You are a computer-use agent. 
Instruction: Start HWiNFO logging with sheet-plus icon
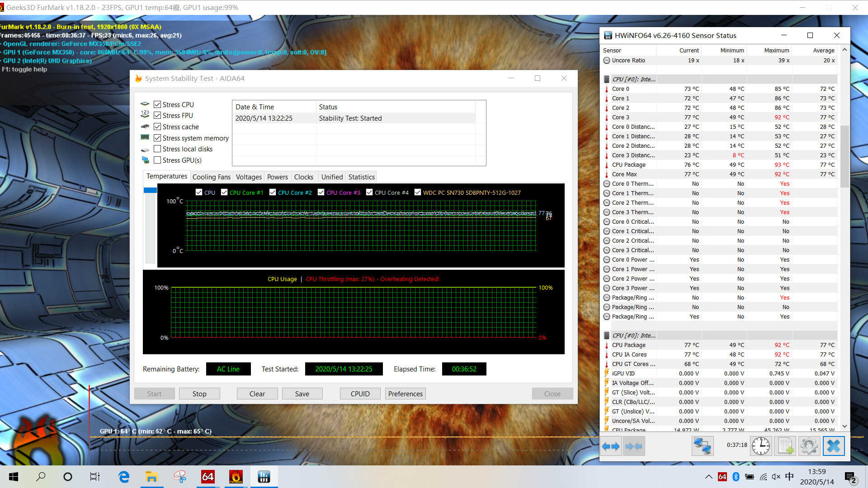785,446
